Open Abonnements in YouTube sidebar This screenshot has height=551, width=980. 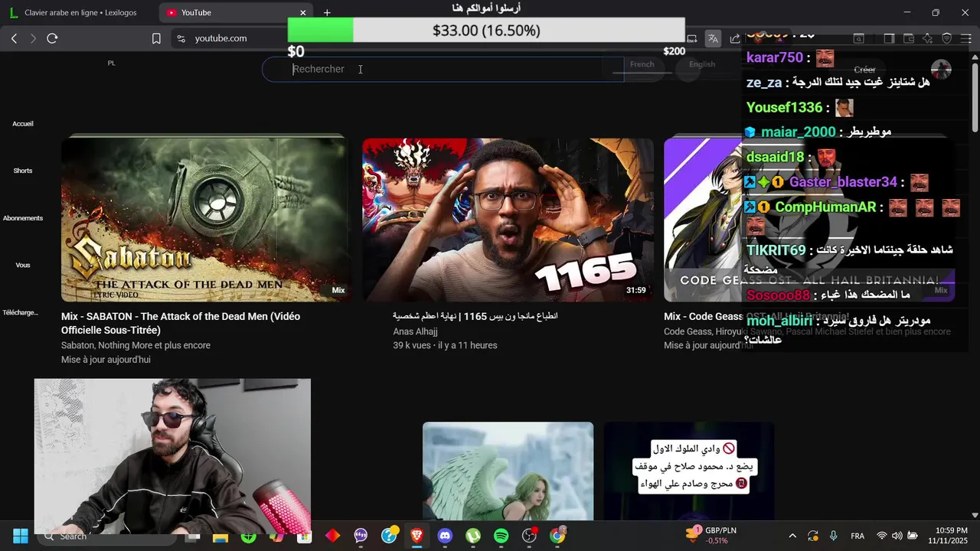coord(23,218)
